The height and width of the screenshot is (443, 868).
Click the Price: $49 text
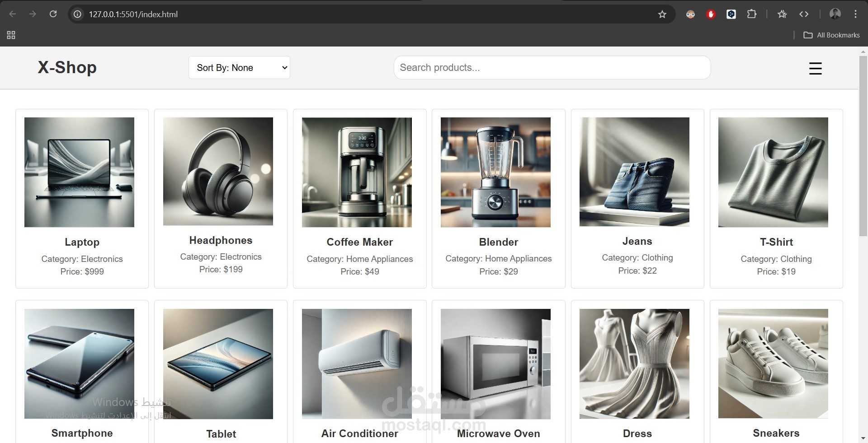tap(359, 271)
